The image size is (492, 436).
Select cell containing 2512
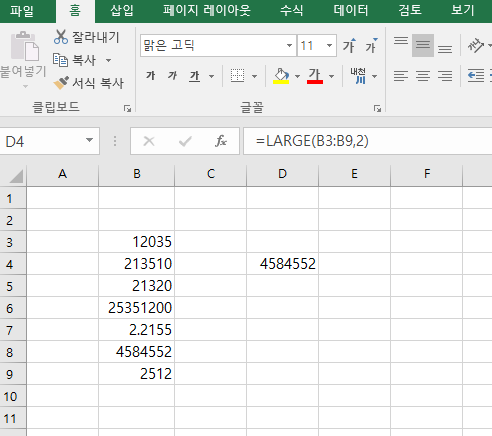pyautogui.click(x=137, y=374)
